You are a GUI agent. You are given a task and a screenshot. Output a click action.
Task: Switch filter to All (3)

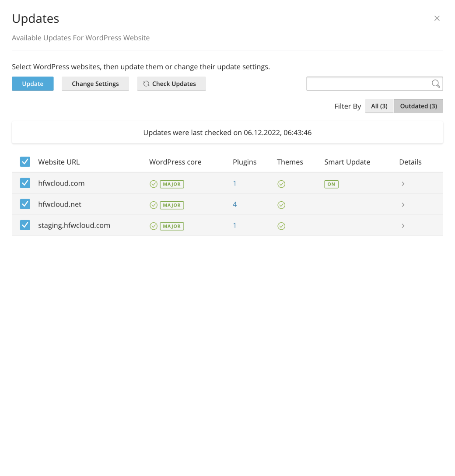[379, 106]
